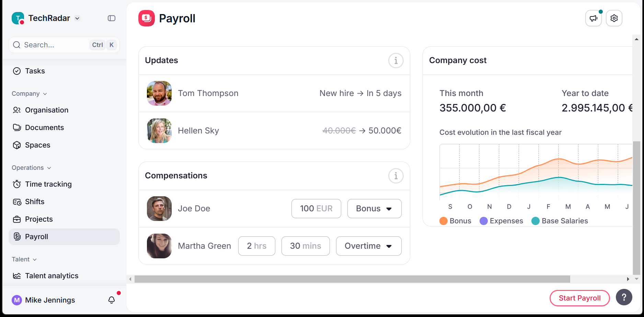Open Joe Doe's Bonus type dropdown
Screen dimensions: 644x317
(x=374, y=209)
